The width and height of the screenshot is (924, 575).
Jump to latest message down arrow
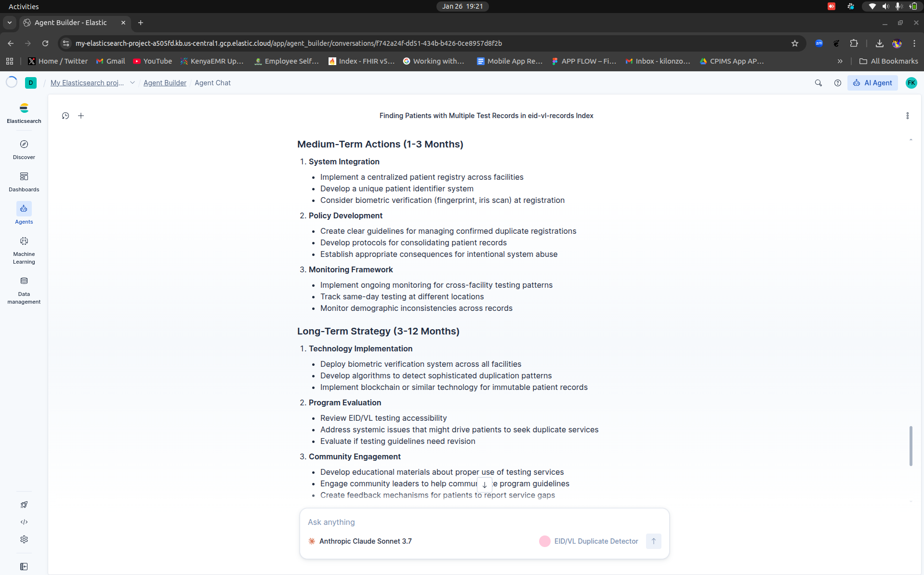point(484,485)
